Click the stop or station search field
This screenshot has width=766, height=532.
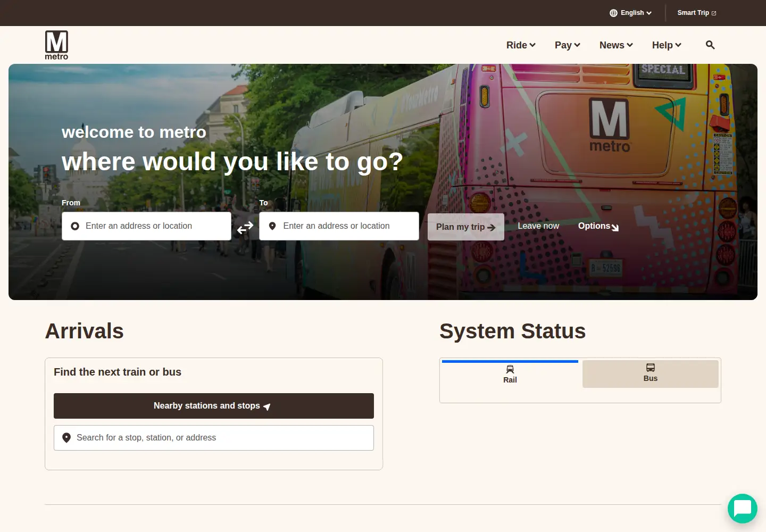coord(214,438)
